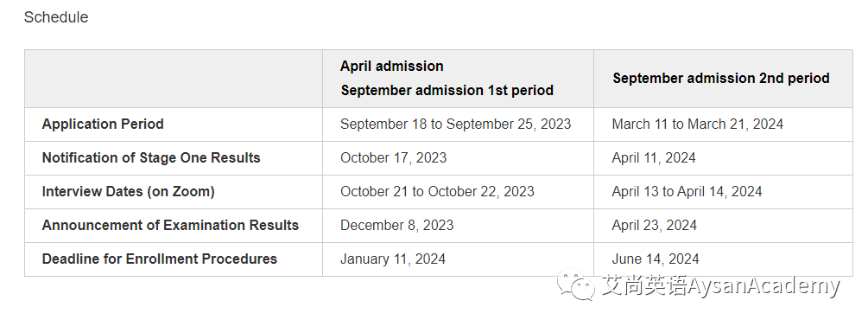The height and width of the screenshot is (326, 868).
Task: Click the December 8, 2023 cell
Action: click(x=397, y=225)
